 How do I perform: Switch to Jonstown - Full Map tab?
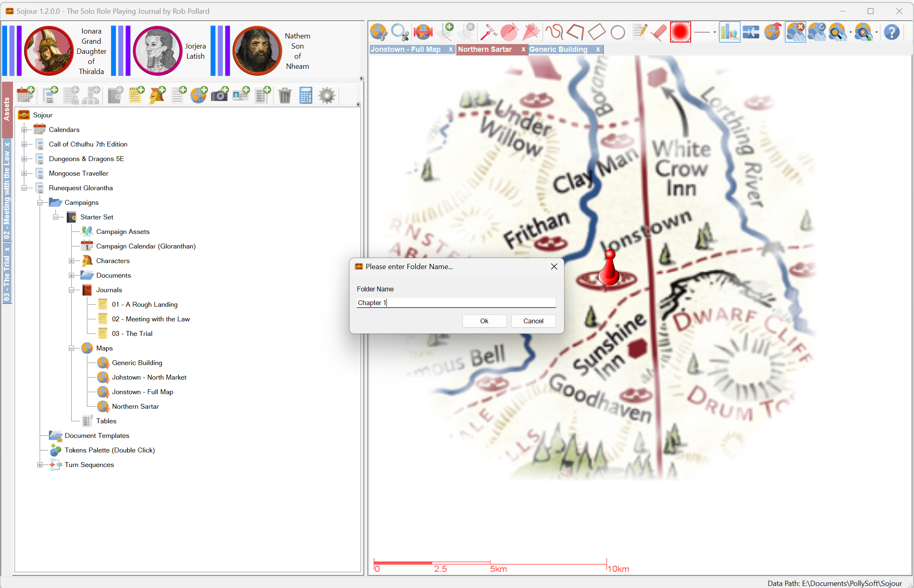[406, 49]
